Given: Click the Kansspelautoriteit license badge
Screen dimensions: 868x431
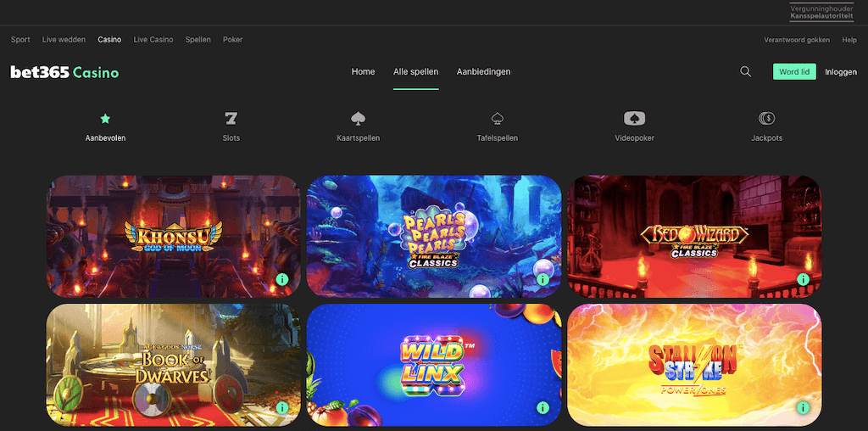Looking at the screenshot, I should pyautogui.click(x=821, y=12).
